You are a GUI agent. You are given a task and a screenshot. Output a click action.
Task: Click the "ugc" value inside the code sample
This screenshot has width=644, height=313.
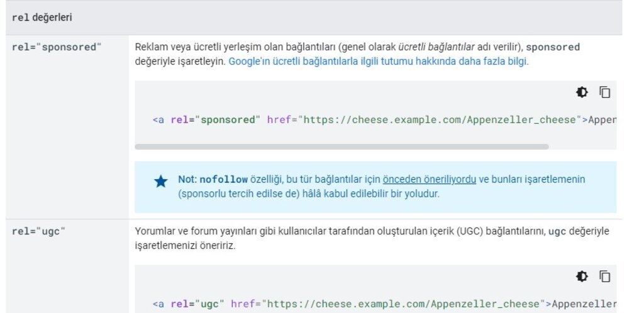point(209,304)
